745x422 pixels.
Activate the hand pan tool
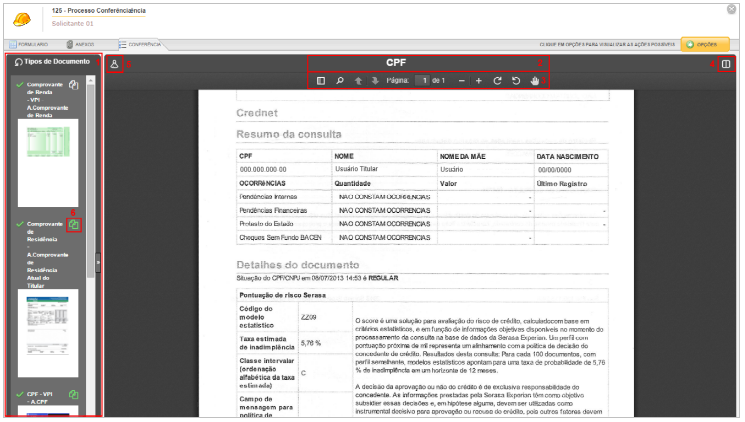(x=535, y=81)
